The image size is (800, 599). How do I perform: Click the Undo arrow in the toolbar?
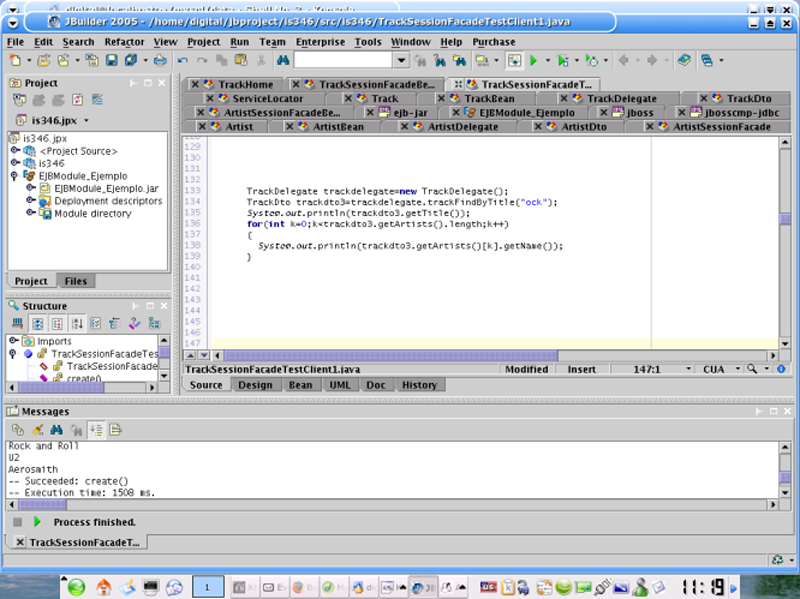(x=182, y=61)
